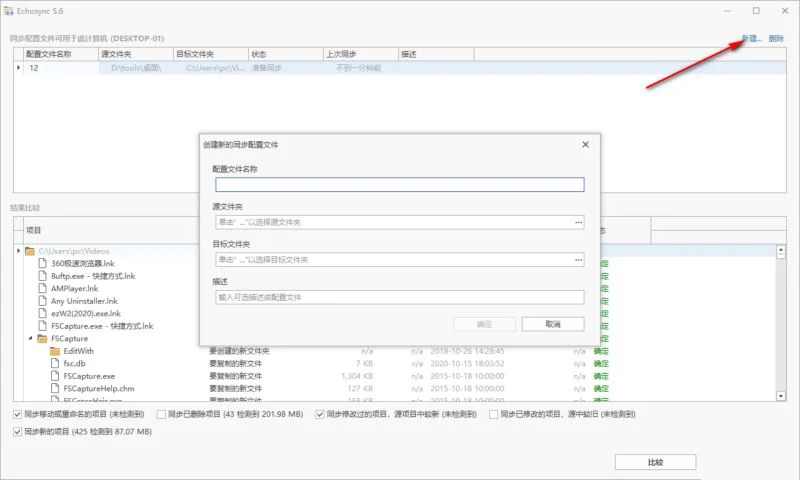800x480 pixels.
Task: Click the 2020-10-15 18:03:52 date cell
Action: [467, 363]
